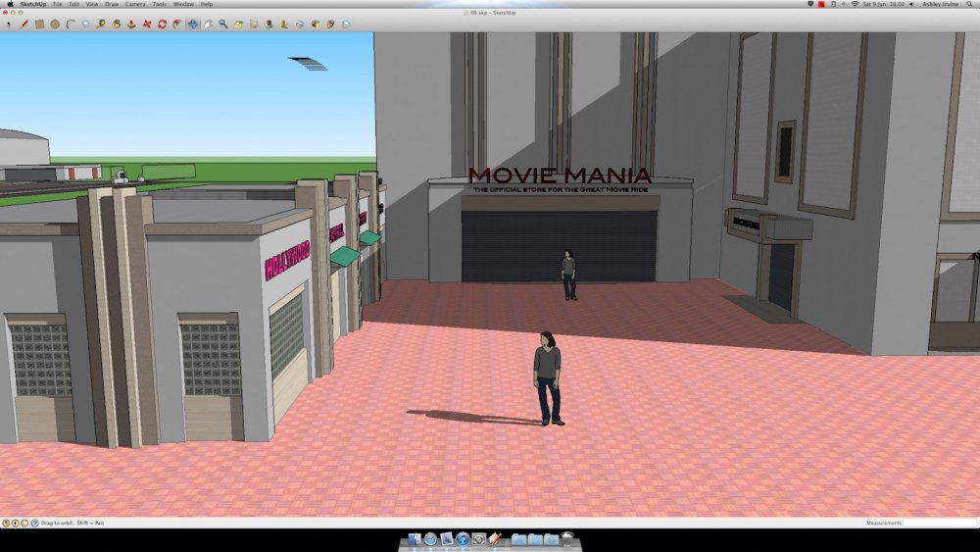Select the Arc tool
Viewport: 980px width, 552px height.
coord(70,25)
